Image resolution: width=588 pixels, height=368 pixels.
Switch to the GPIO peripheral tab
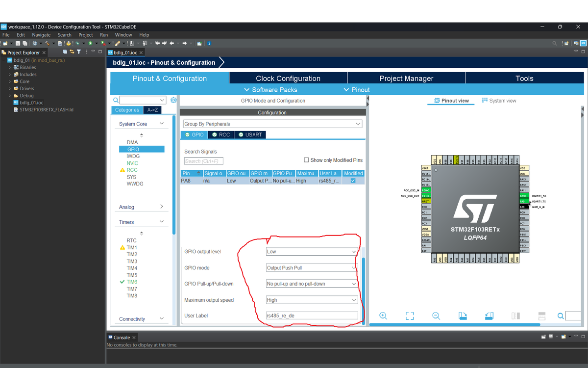194,134
